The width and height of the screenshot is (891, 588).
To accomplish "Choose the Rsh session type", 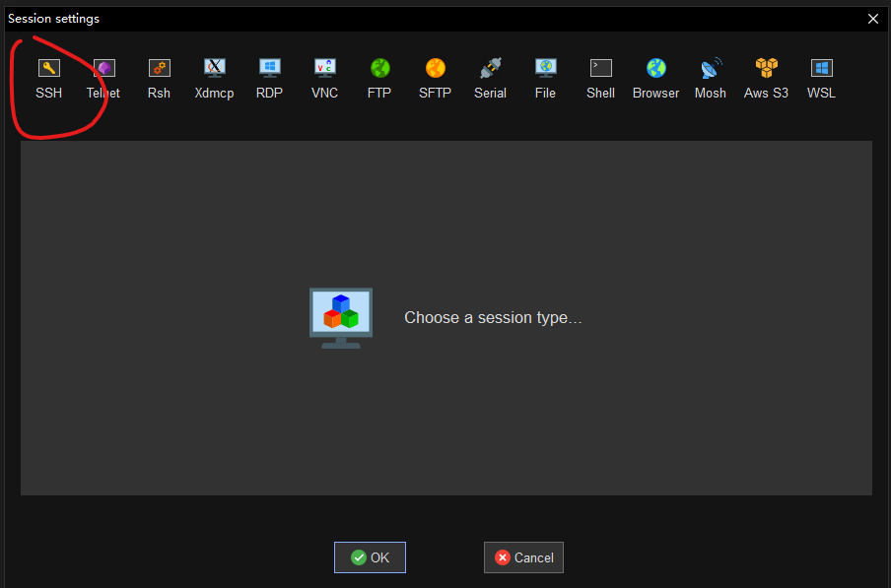I will coord(159,79).
